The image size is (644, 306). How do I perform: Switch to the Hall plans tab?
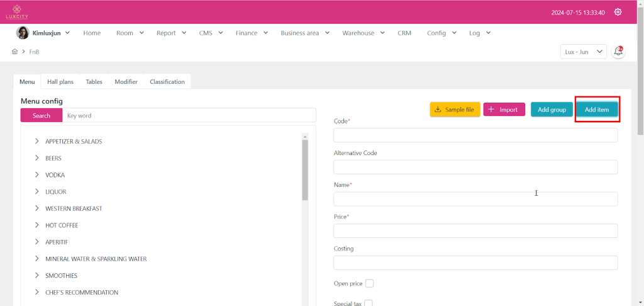(x=60, y=82)
